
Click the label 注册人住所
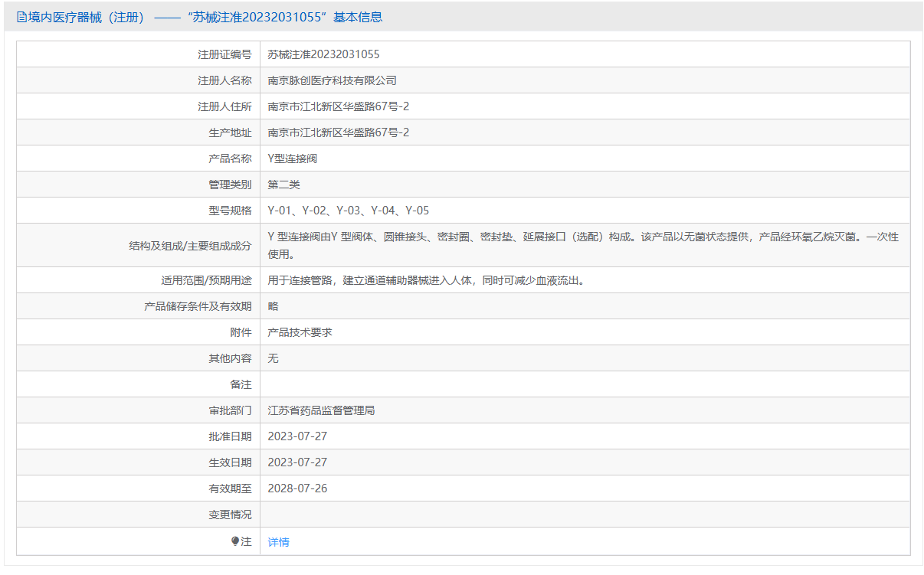(x=224, y=106)
